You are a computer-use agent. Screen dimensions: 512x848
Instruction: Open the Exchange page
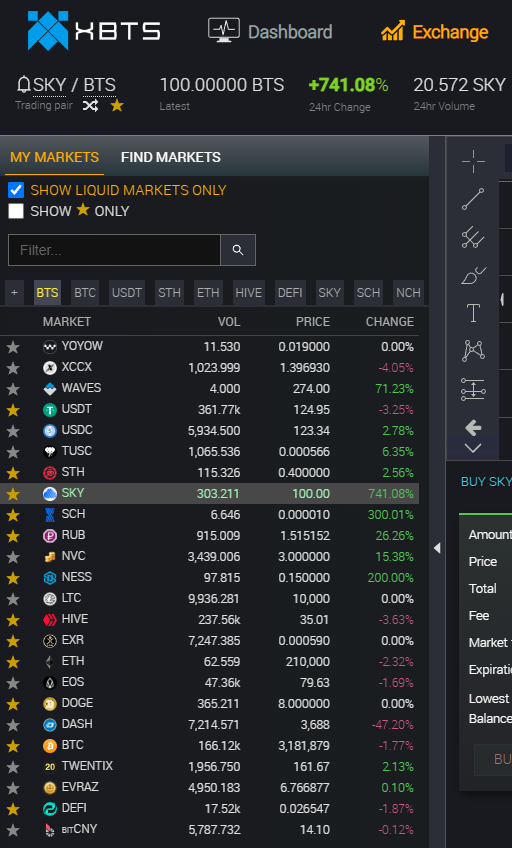(435, 31)
